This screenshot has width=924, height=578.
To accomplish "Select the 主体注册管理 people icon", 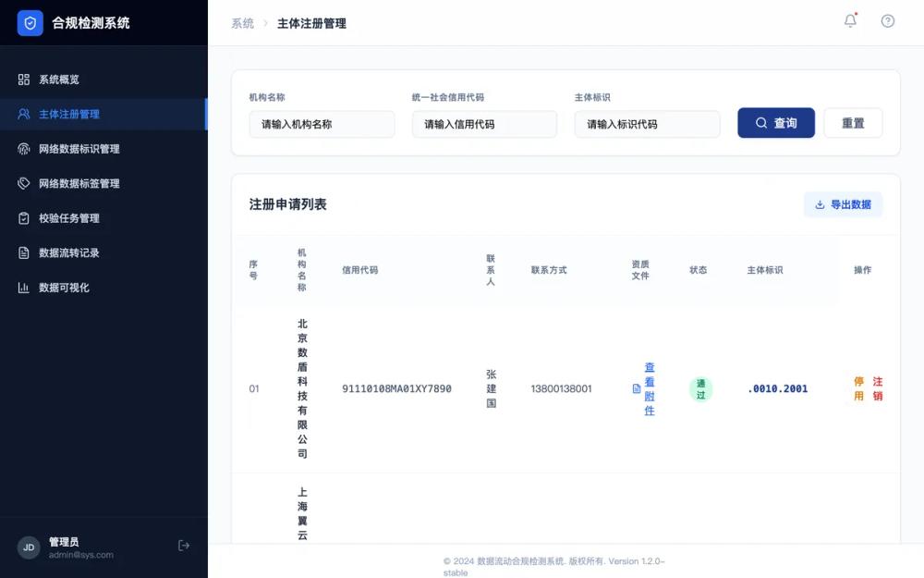I will point(26,114).
